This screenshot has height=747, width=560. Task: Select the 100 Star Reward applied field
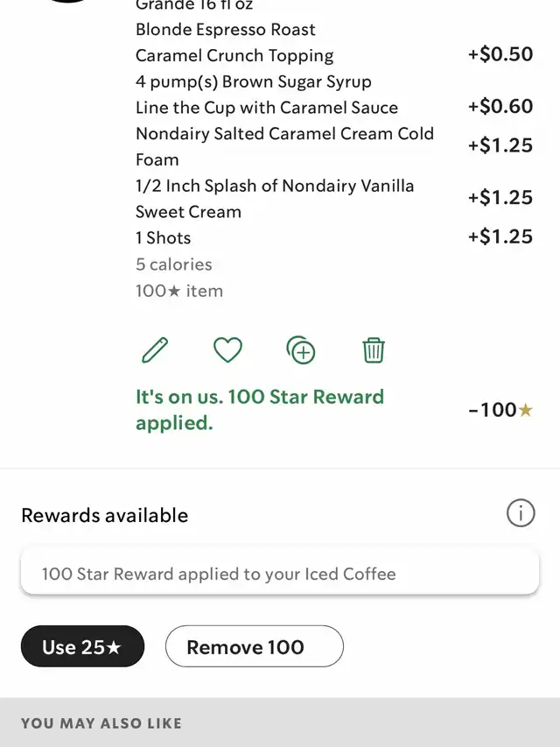click(x=280, y=573)
